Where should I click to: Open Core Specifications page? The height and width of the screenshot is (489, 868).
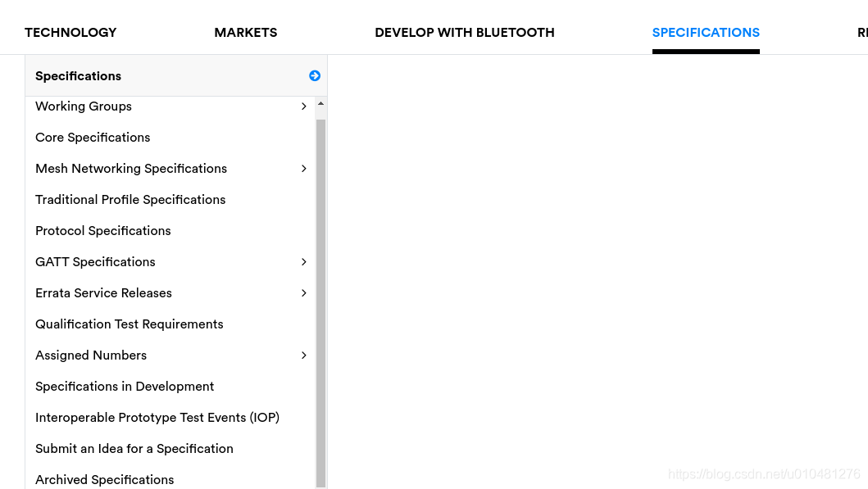[x=93, y=137]
